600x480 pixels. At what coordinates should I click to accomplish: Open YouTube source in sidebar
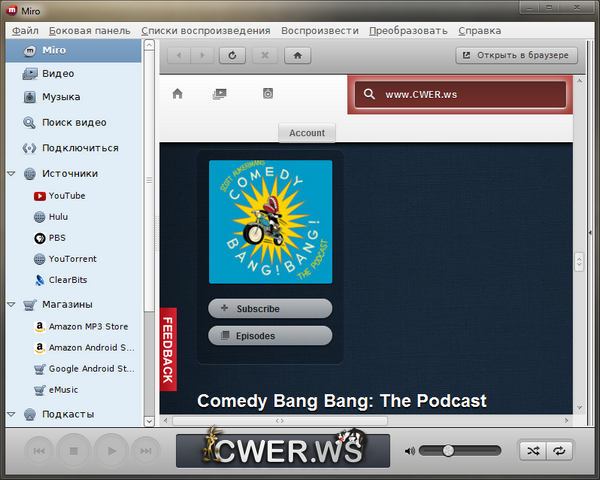click(66, 196)
